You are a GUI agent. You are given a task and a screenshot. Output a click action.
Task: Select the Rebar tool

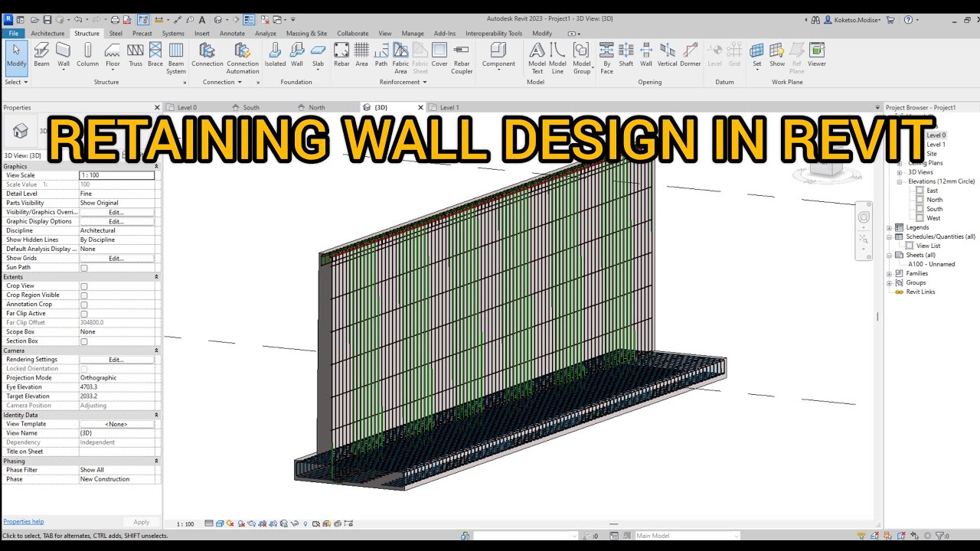pos(341,55)
